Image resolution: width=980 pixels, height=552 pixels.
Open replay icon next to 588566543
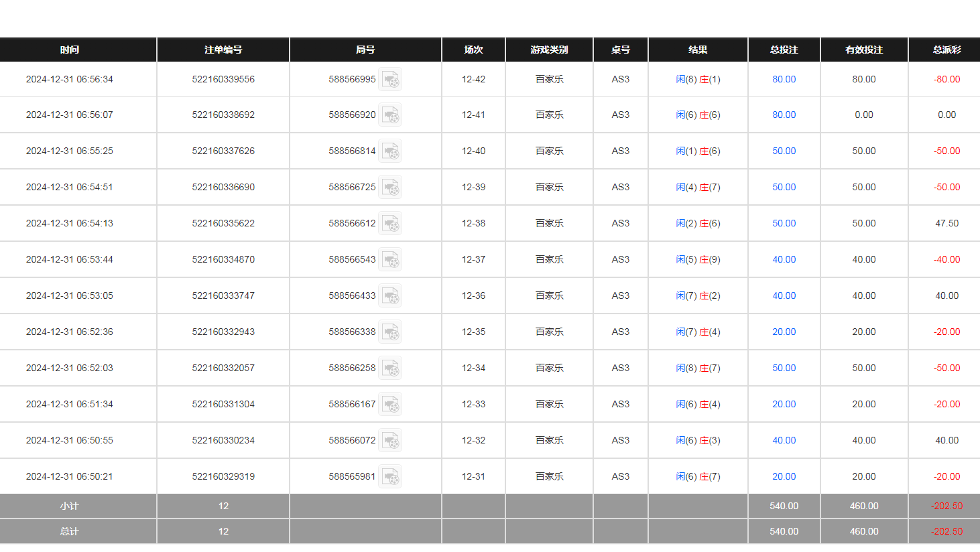[390, 259]
